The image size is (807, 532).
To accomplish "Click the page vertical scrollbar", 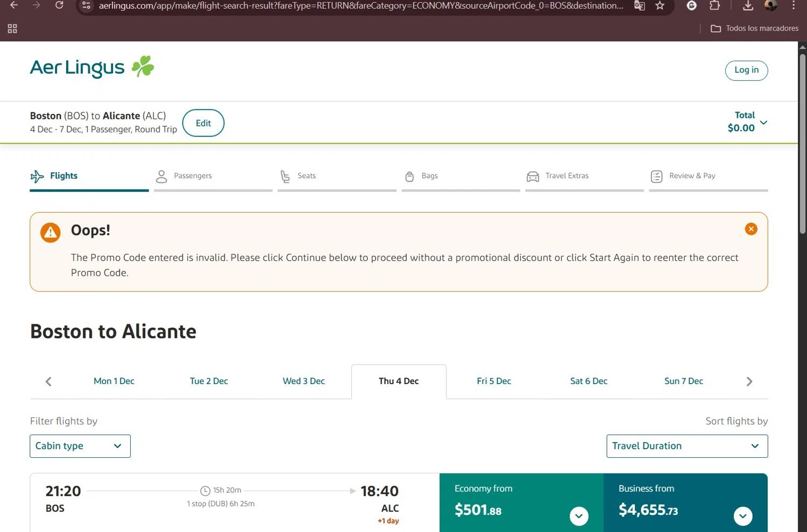I will point(802,144).
